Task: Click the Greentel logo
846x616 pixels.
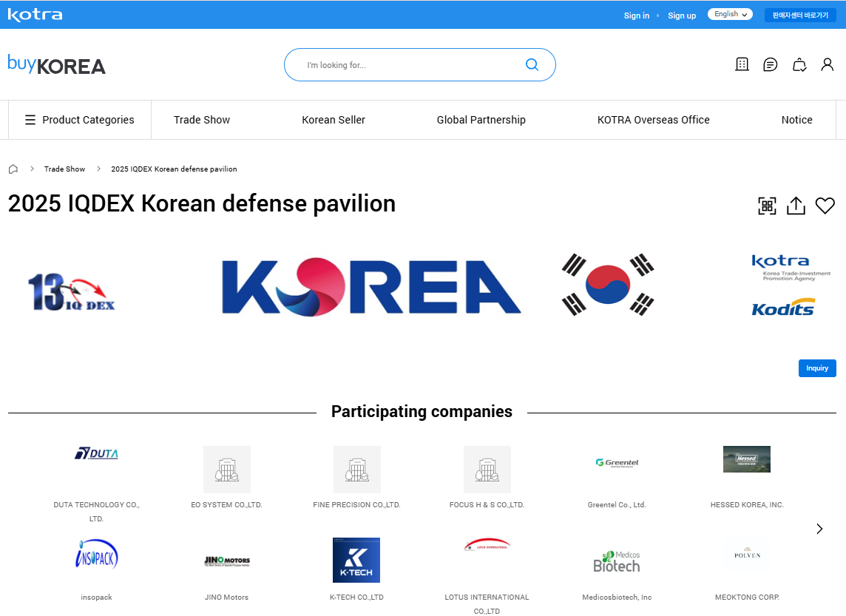Action: [x=617, y=463]
